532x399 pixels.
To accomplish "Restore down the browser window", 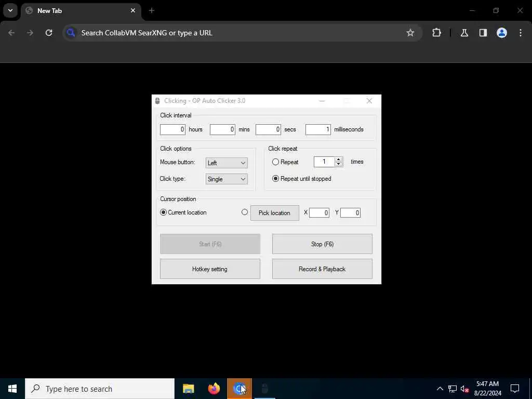I will pos(496,10).
